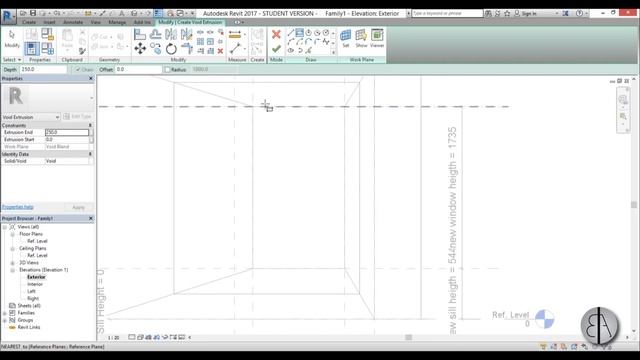The image size is (640, 360).
Task: Click the Mirror Draw Axis tool
Action: pyautogui.click(x=187, y=35)
